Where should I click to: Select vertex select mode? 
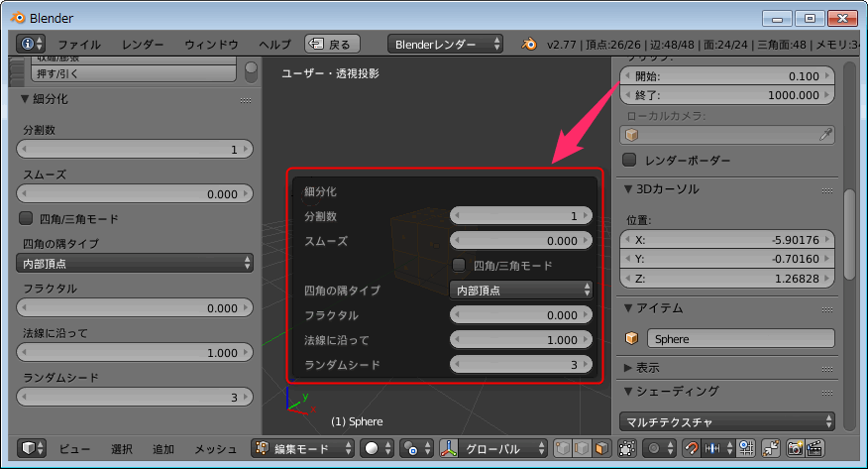point(563,448)
